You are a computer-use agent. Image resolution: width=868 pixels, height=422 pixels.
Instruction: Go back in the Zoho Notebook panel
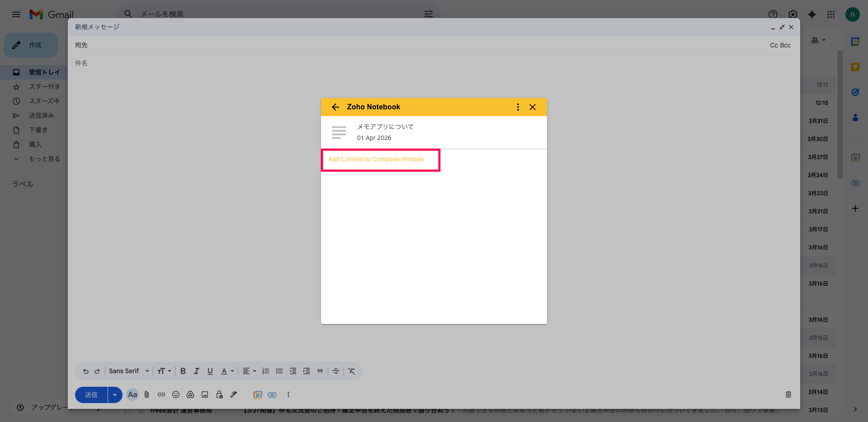click(x=335, y=107)
